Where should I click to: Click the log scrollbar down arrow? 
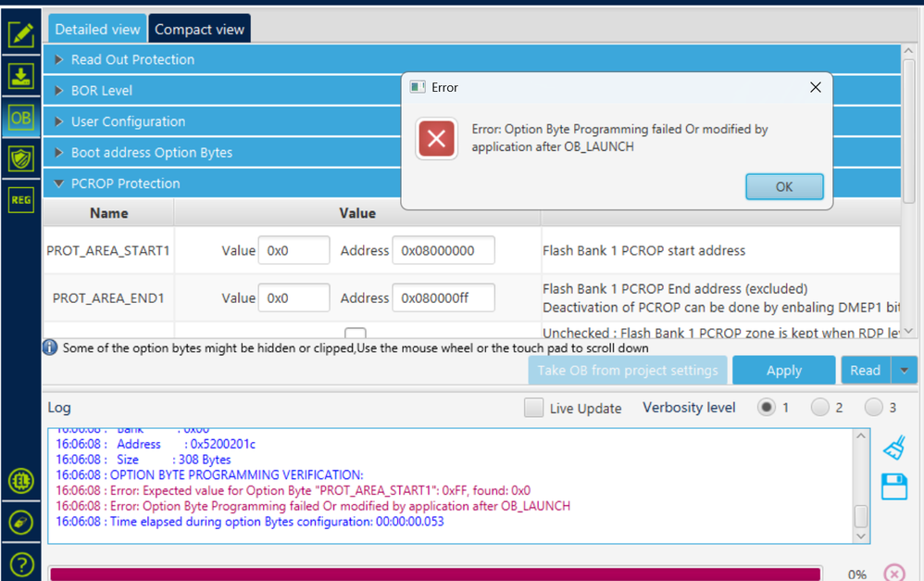861,537
